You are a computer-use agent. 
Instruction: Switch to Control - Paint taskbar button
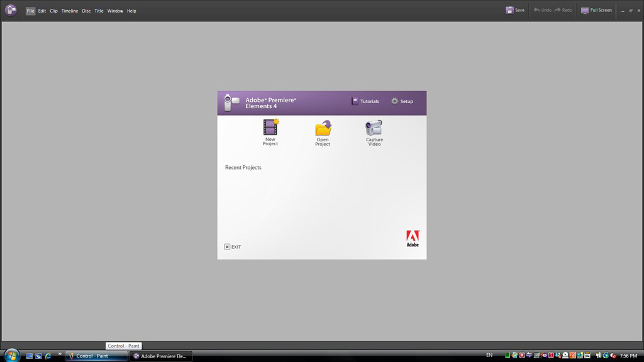(x=96, y=356)
